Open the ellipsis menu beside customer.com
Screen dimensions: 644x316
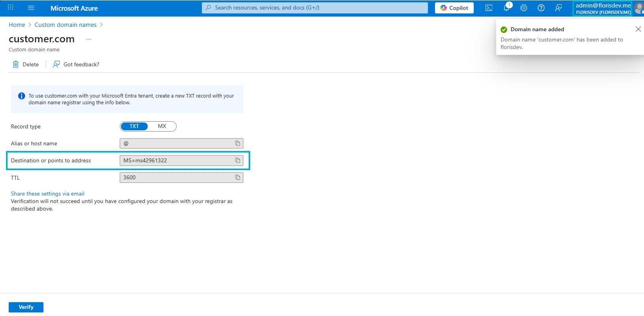[89, 39]
